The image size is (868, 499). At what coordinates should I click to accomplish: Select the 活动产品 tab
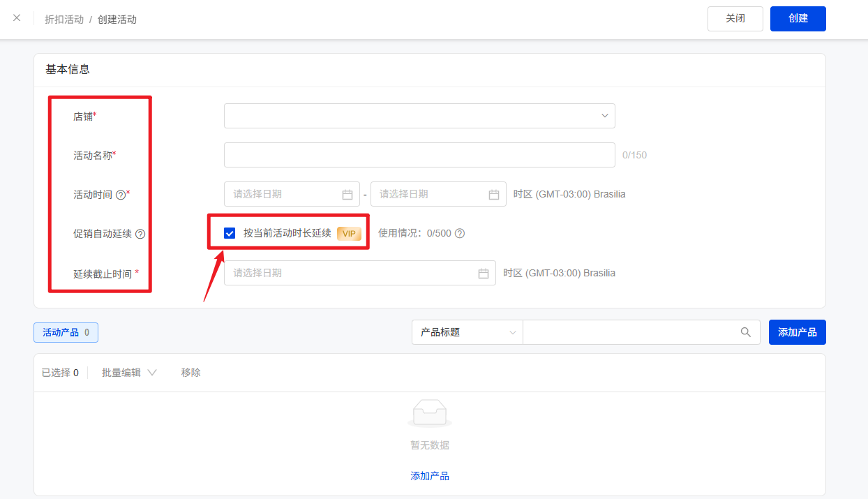click(66, 333)
